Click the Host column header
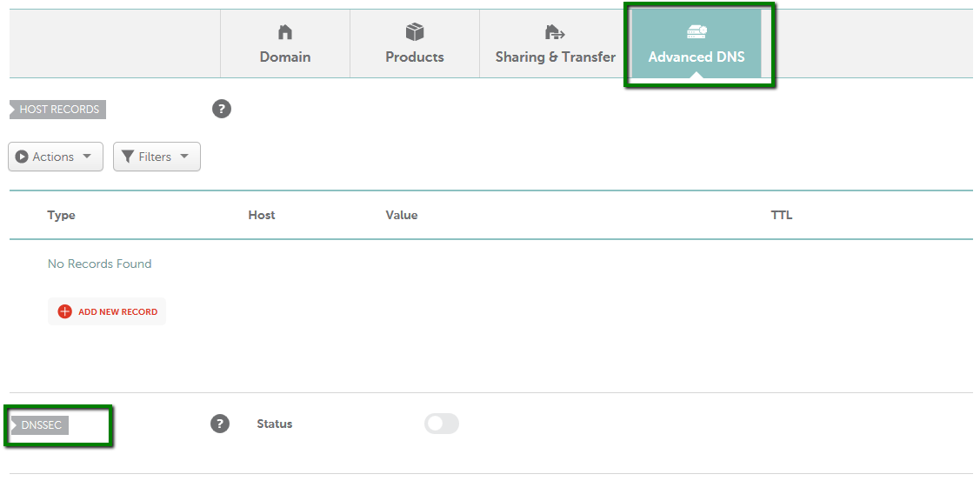980x481 pixels. pyautogui.click(x=261, y=215)
